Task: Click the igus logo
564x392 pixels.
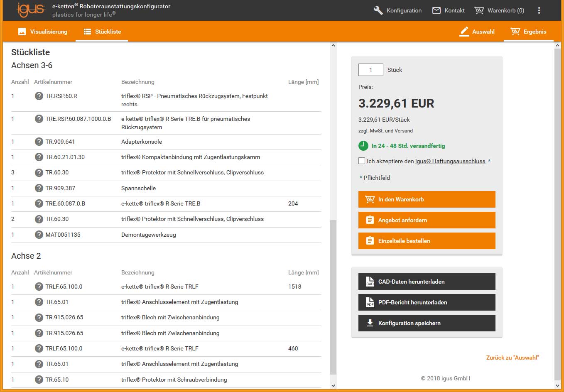Action: pyautogui.click(x=30, y=10)
